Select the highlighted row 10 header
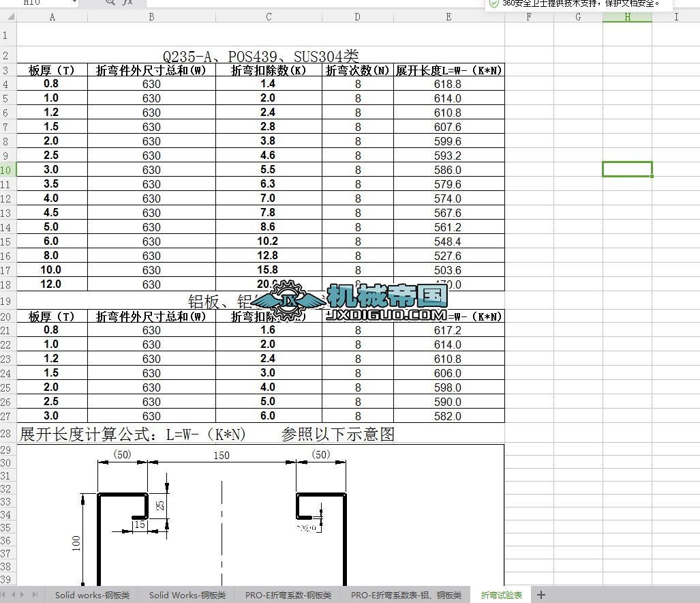700x603 pixels. (8, 170)
